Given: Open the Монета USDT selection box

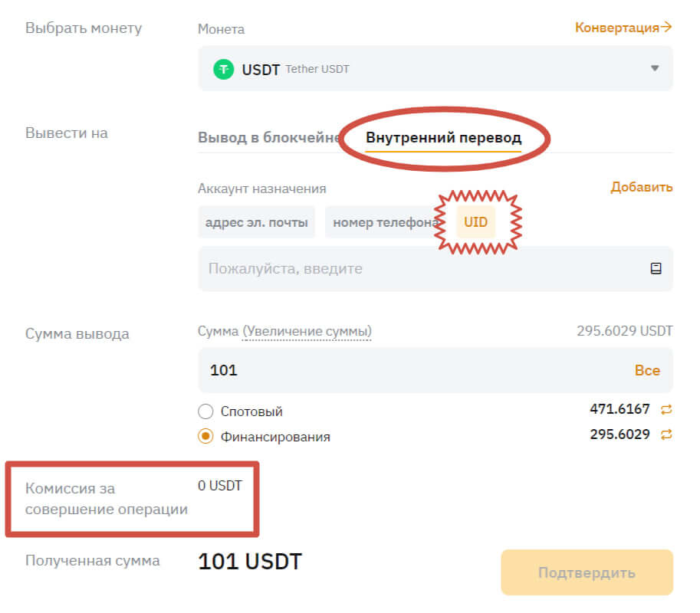Looking at the screenshot, I should coord(435,68).
